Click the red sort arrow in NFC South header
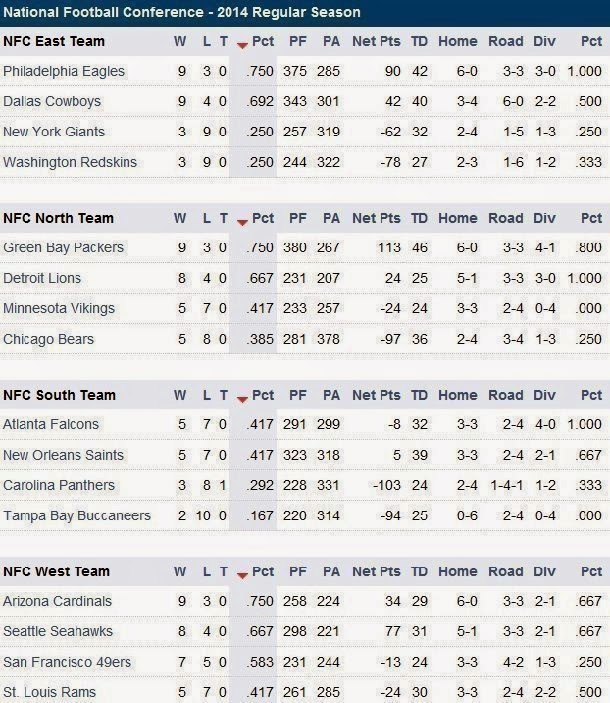 (242, 399)
